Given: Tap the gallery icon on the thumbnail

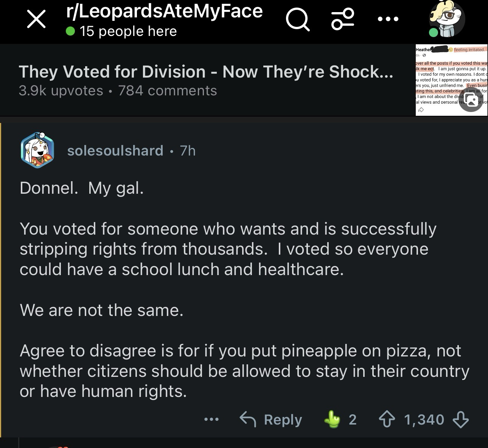Looking at the screenshot, I should click(471, 100).
